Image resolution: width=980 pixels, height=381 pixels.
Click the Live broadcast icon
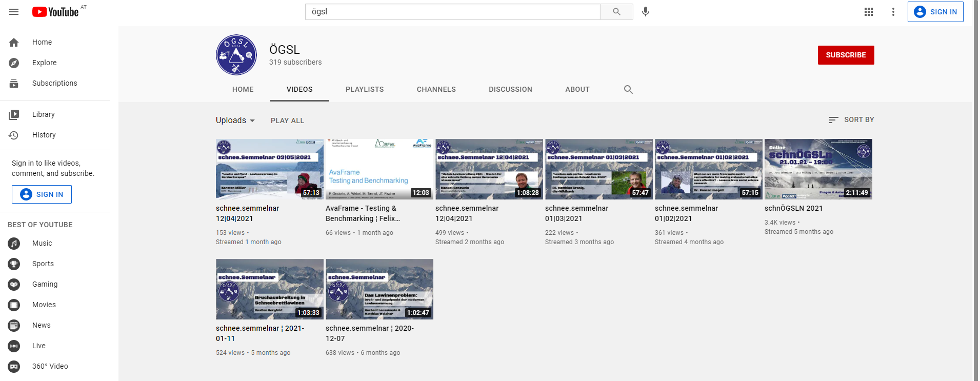pos(14,346)
